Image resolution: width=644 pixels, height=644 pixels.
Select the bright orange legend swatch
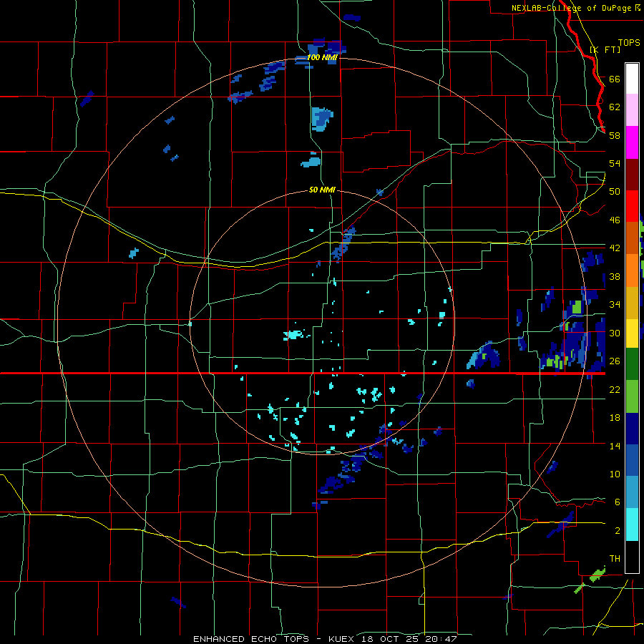(x=632, y=270)
